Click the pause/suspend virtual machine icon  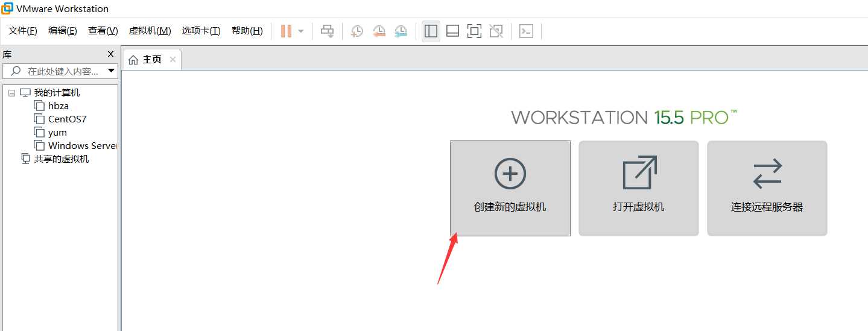tap(286, 31)
